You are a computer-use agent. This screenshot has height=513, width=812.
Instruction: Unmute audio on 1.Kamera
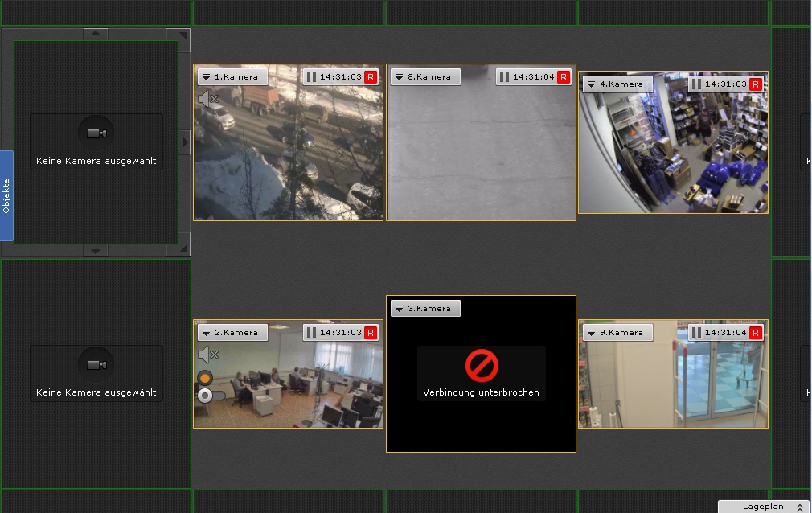[208, 98]
